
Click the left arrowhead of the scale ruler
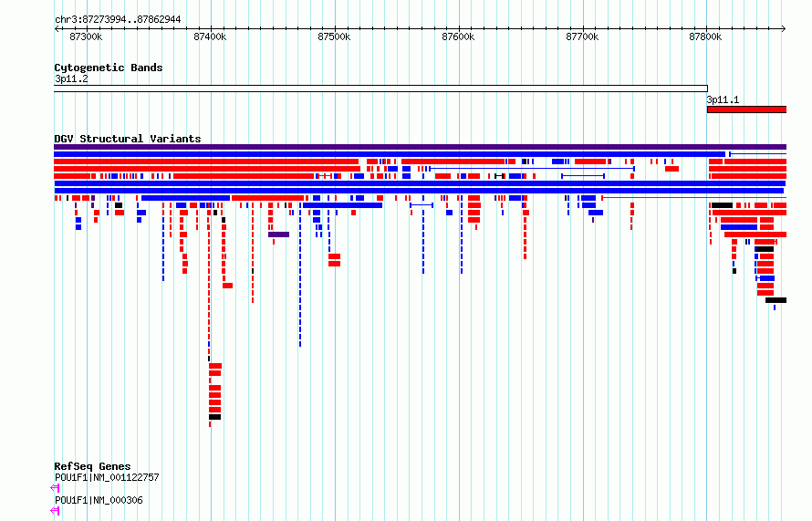point(57,29)
